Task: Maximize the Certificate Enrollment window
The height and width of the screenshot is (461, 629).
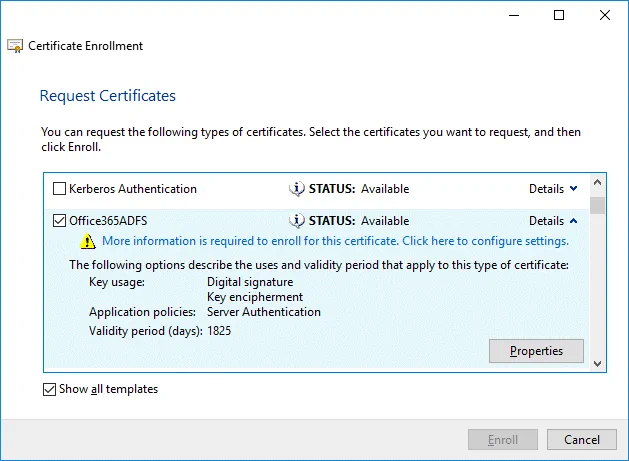Action: tap(559, 15)
